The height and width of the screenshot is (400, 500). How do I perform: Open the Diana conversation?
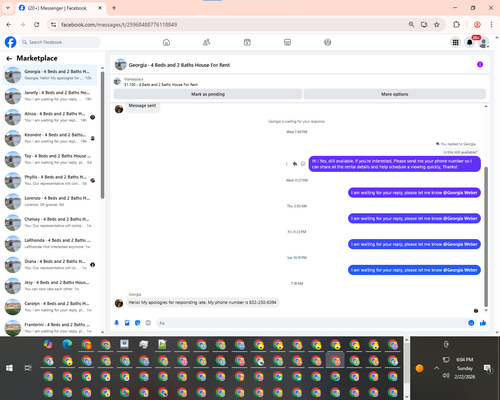(50, 265)
